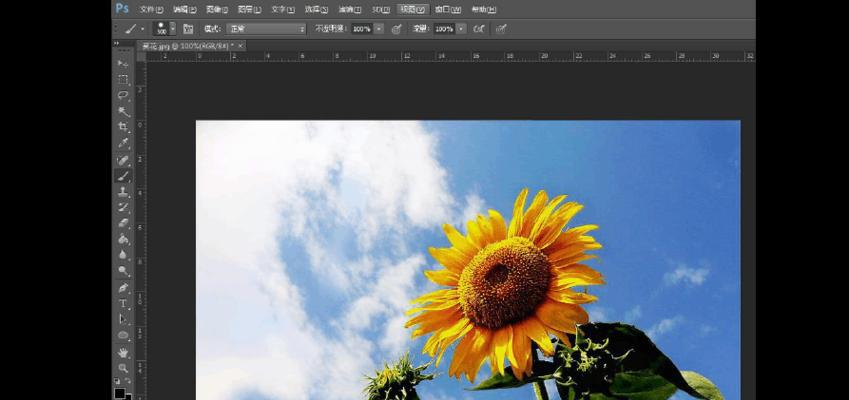Open the 编辑(E) menu

(185, 10)
